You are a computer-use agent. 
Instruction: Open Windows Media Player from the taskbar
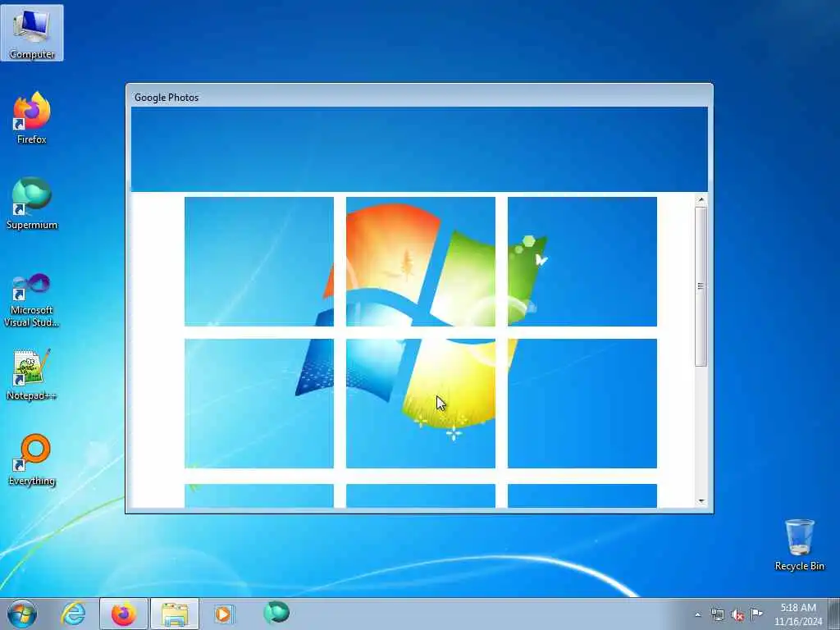(224, 614)
